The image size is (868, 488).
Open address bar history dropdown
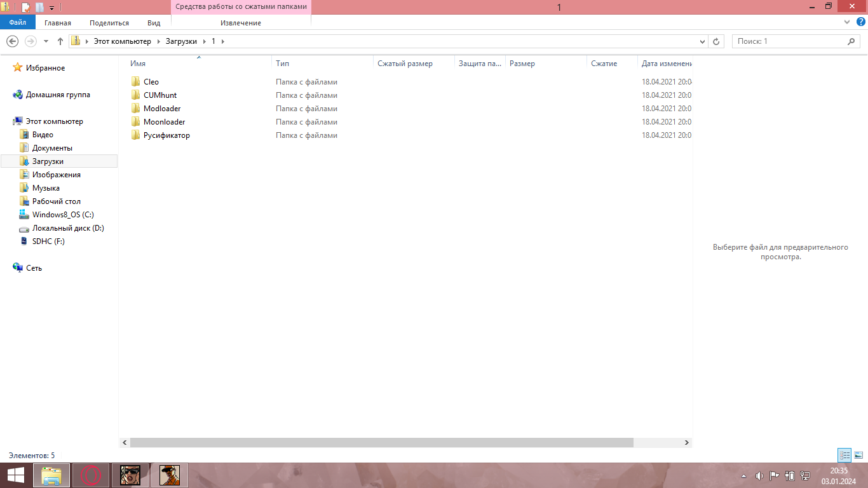point(702,41)
